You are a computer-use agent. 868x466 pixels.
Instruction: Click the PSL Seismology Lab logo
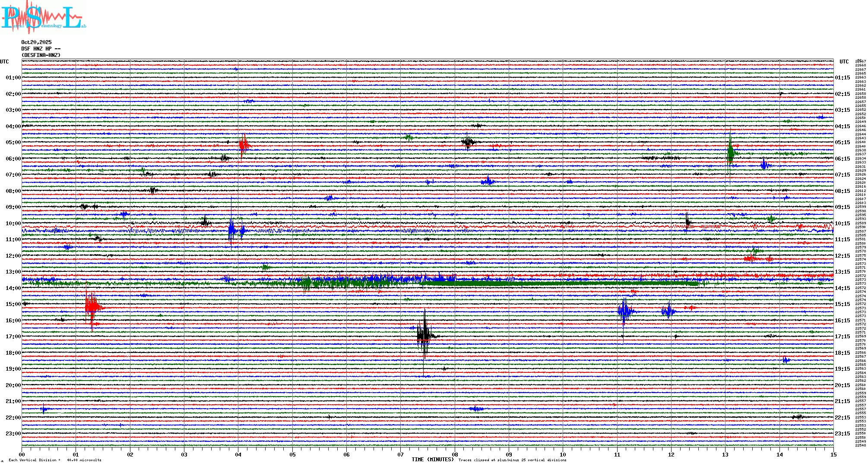click(43, 17)
